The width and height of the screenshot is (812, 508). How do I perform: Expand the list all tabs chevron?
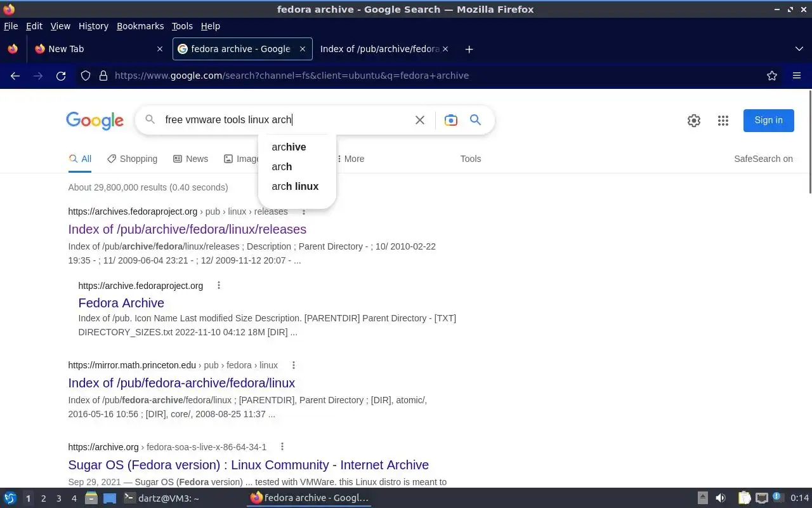[799, 49]
